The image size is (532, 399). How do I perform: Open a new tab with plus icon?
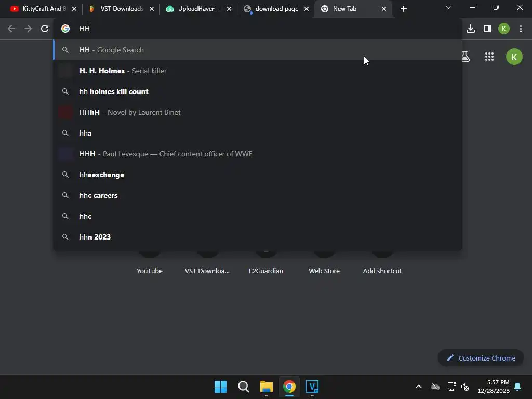pyautogui.click(x=403, y=9)
